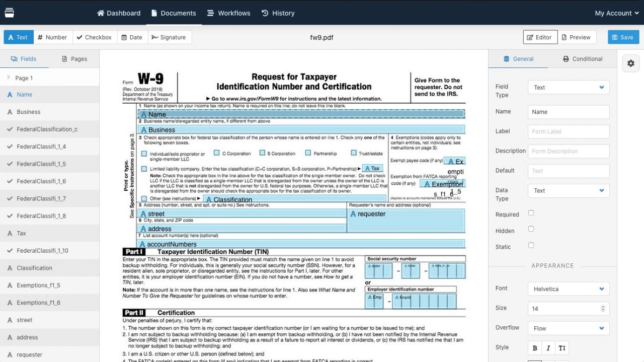Image resolution: width=644 pixels, height=362 pixels.
Task: Toggle the text size style icon
Action: pos(562,348)
